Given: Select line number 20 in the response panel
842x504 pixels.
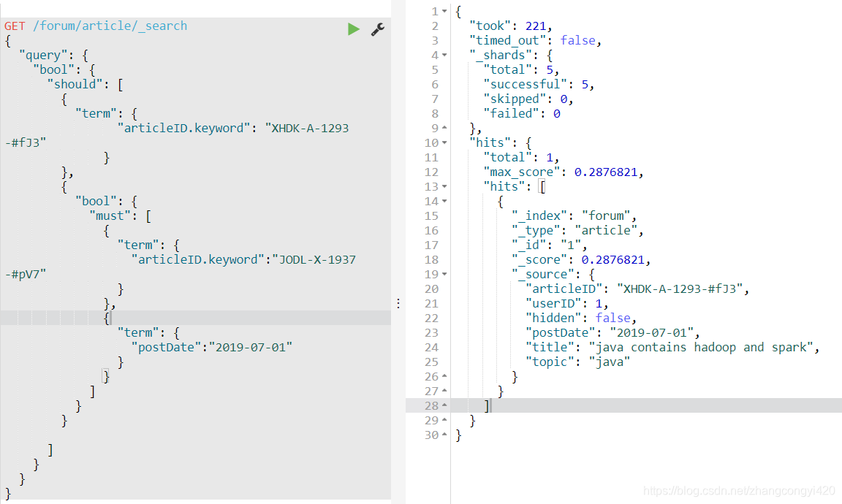Looking at the screenshot, I should (431, 289).
